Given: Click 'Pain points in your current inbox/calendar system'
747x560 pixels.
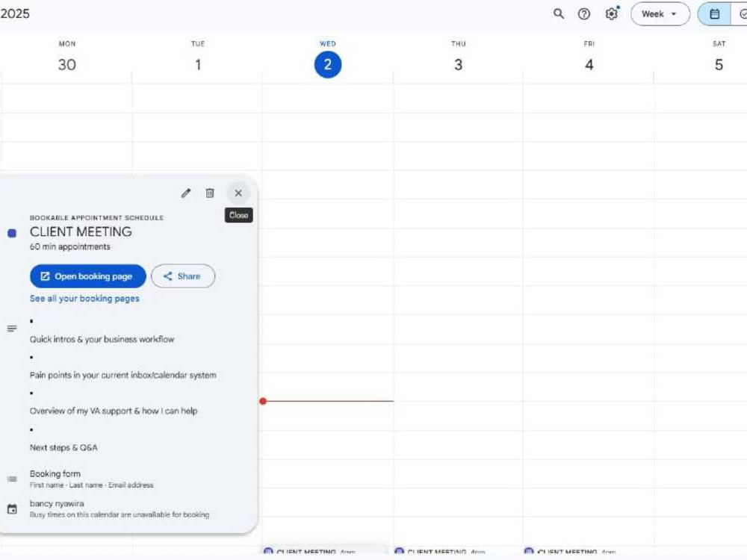Looking at the screenshot, I should tap(123, 376).
